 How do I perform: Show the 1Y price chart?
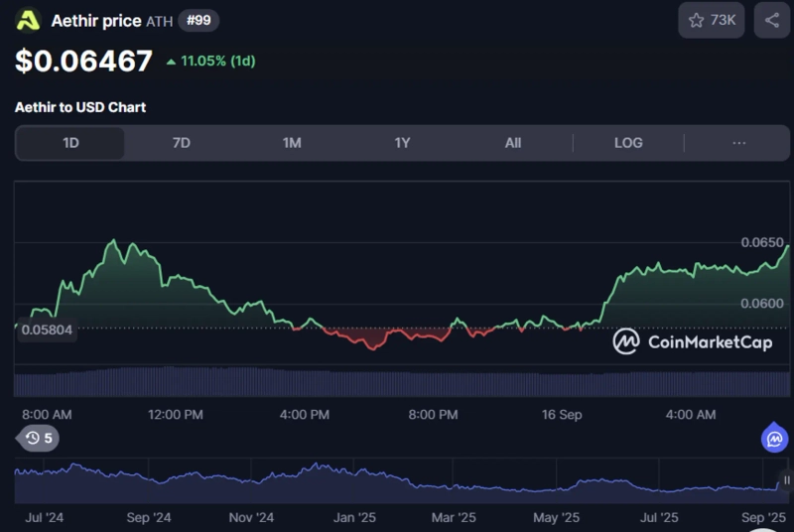coord(402,143)
